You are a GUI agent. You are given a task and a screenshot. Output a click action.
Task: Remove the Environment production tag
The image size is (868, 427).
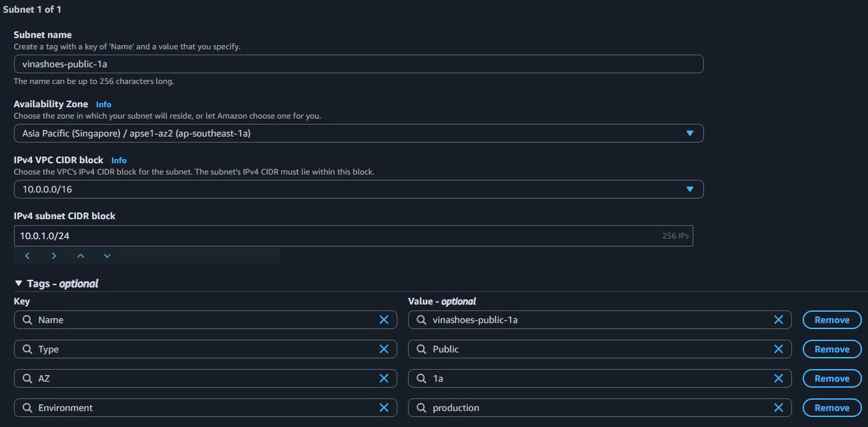[x=831, y=408]
